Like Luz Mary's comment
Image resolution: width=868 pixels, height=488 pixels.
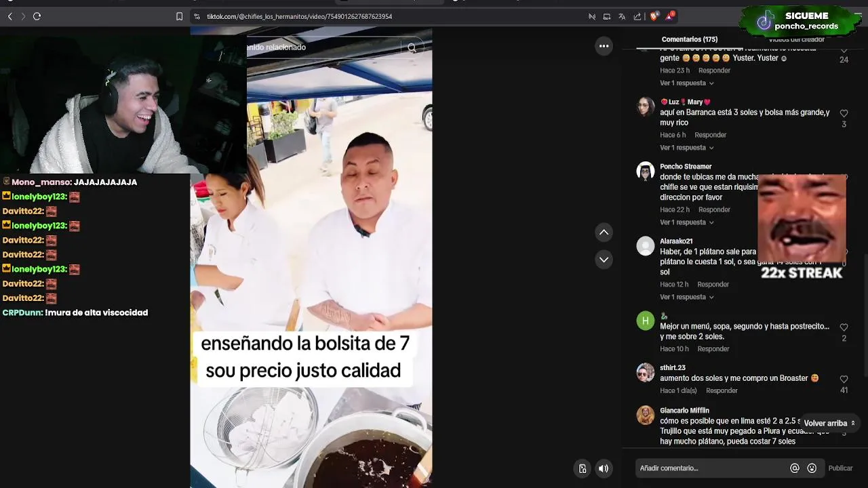click(x=844, y=114)
